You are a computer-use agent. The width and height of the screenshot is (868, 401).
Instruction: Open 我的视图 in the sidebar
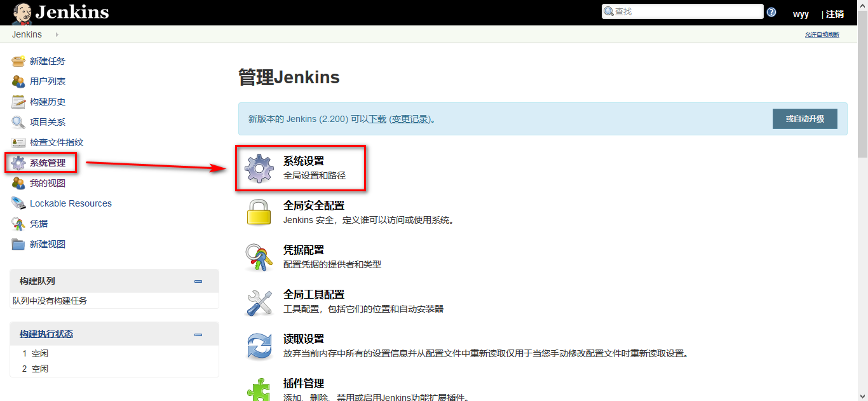(48, 183)
